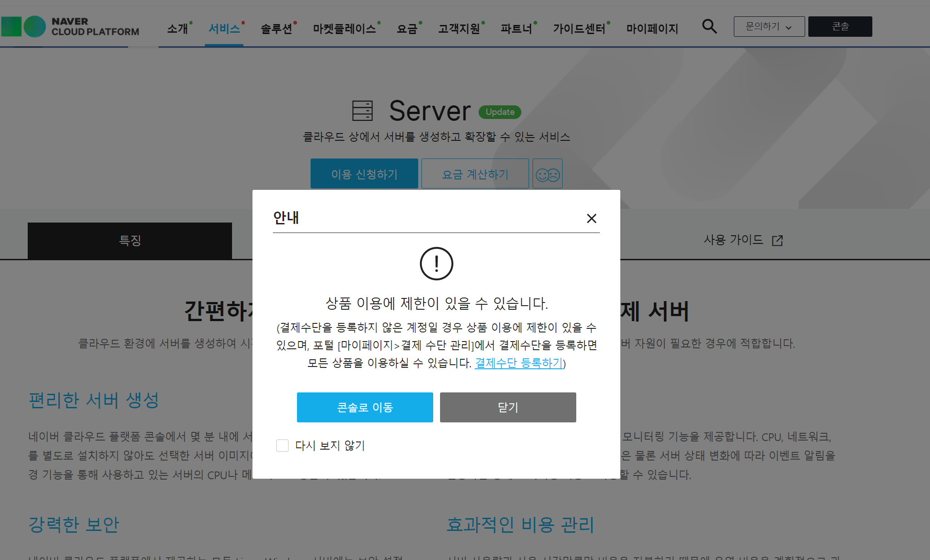Check the 다시 보지 않기 checkbox
Viewport: 930px width, 560px height.
pos(282,446)
